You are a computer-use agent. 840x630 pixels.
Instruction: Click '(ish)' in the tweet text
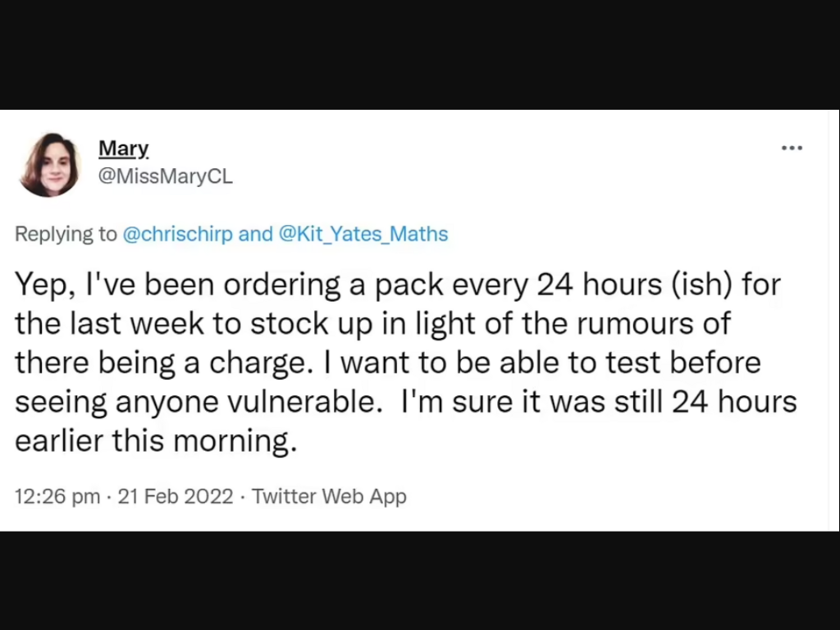coord(702,285)
